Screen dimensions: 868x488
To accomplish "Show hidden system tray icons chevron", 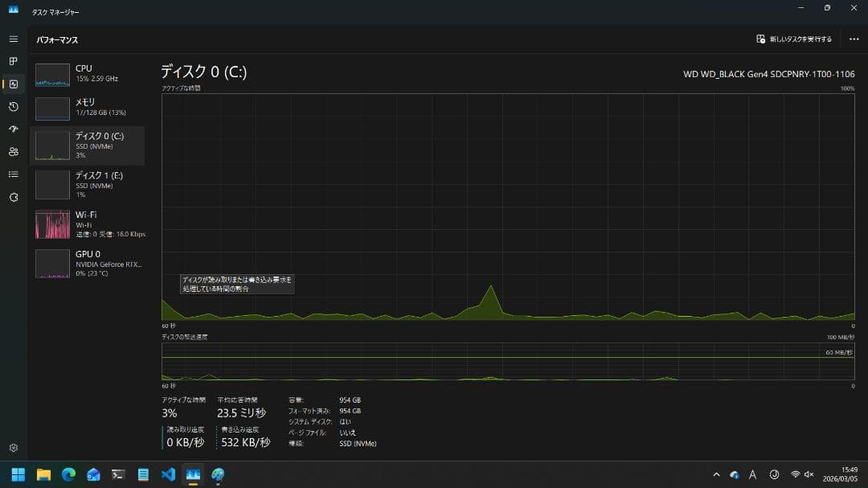I will click(716, 474).
